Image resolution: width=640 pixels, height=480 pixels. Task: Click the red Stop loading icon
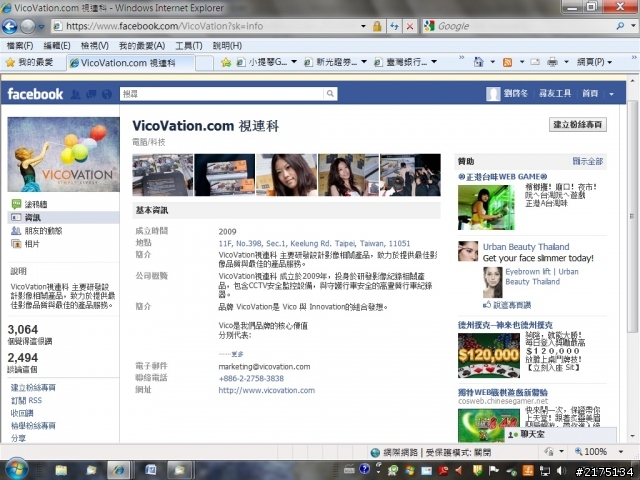410,27
